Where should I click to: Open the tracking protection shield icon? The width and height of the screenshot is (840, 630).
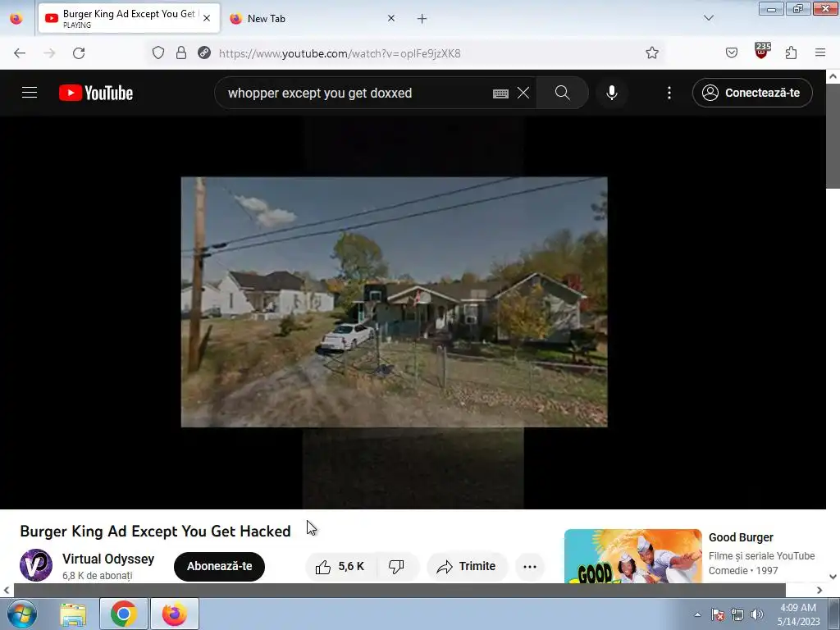click(158, 52)
